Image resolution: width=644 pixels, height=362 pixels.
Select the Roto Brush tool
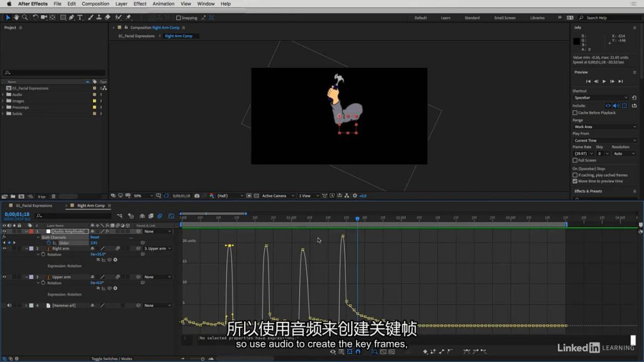click(118, 18)
